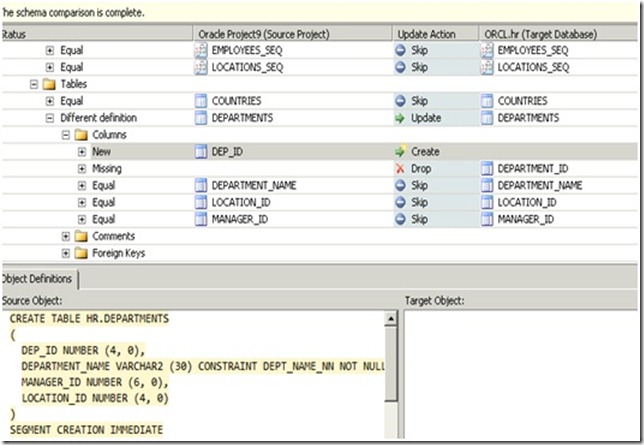
Task: Expand the Equal row for COUNTRIES
Action: [x=50, y=101]
